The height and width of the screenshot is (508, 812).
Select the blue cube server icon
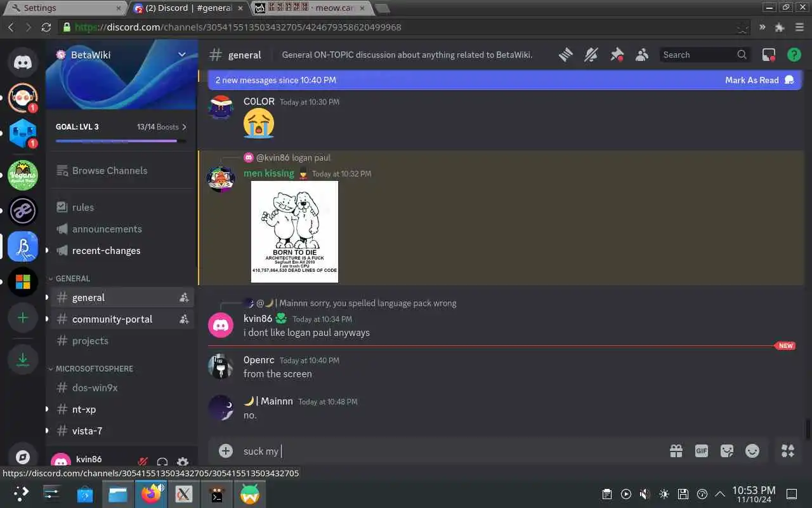23,134
